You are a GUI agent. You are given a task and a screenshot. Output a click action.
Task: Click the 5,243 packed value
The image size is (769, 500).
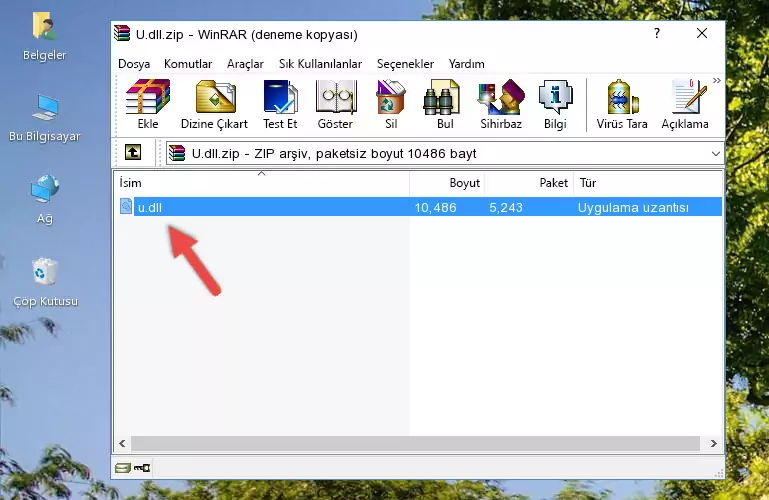pos(506,207)
